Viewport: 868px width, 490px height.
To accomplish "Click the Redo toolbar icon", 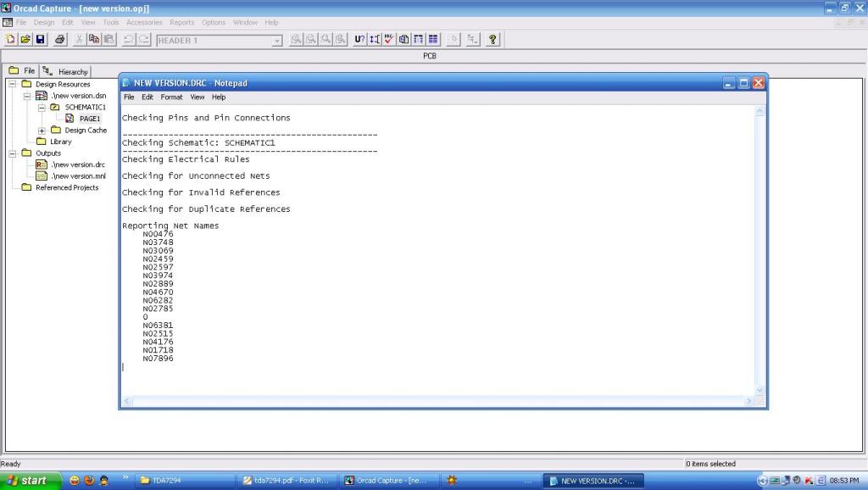I will click(x=143, y=39).
